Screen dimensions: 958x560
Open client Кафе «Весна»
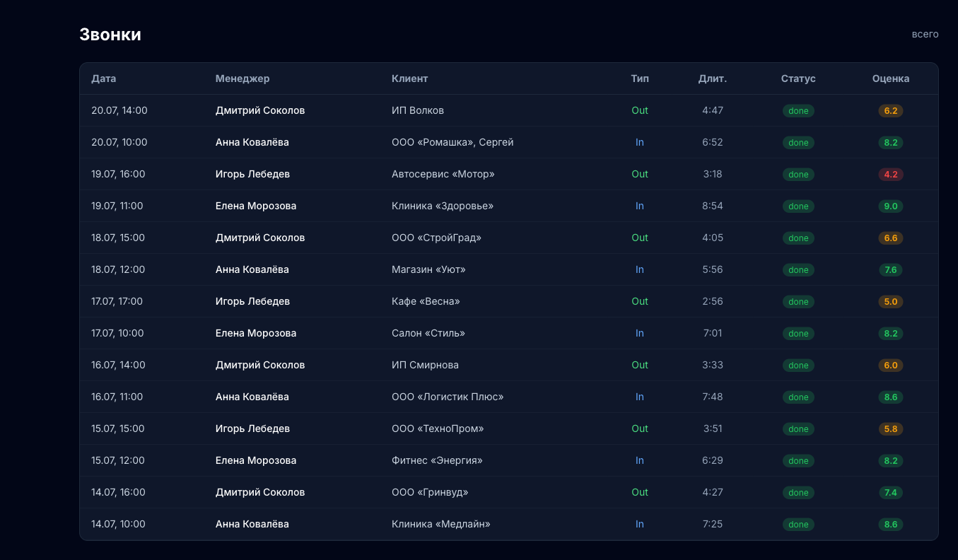(x=426, y=301)
